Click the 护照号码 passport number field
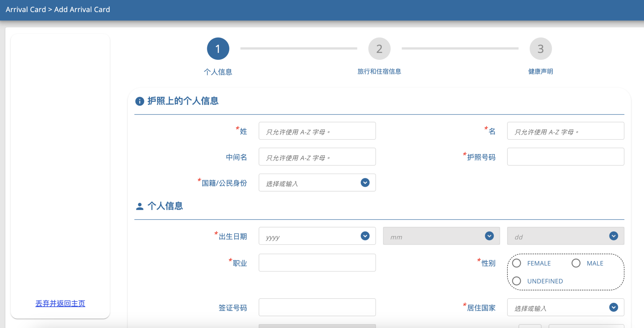 (x=565, y=156)
